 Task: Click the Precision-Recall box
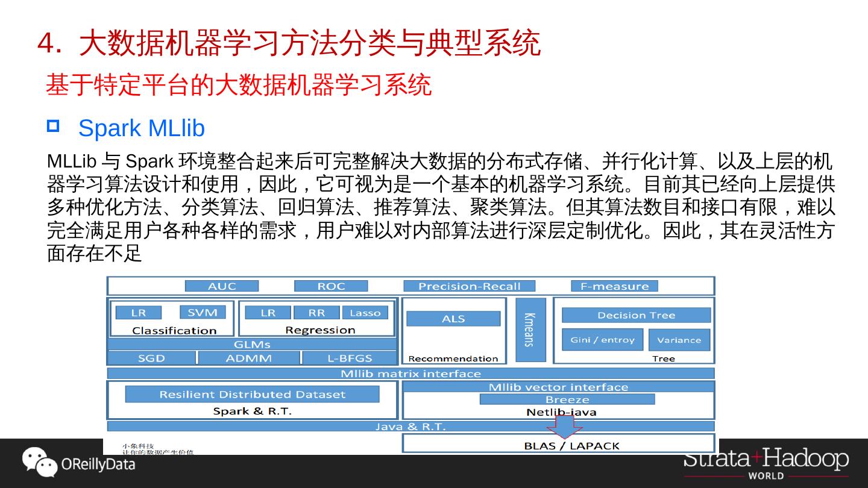470,286
